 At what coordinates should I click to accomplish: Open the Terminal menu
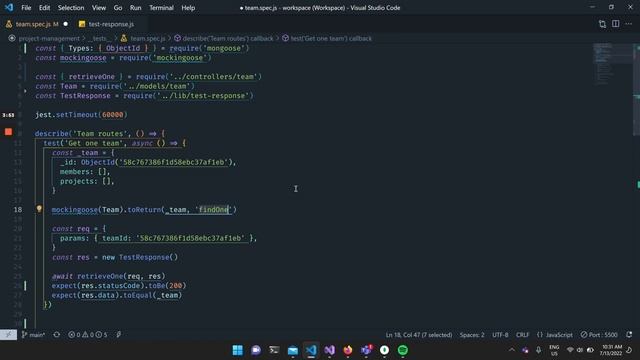pos(161,8)
